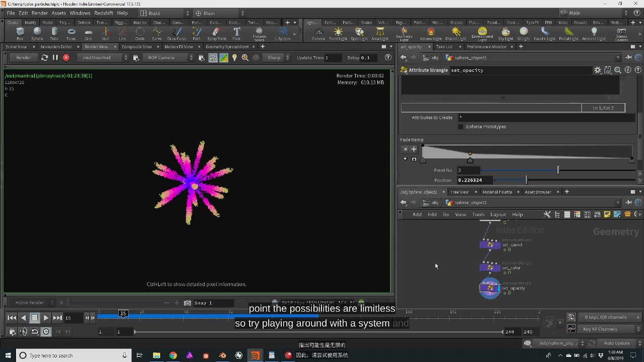Image resolution: width=644 pixels, height=362 pixels.
Task: Toggle the audio speaker icon near timeline
Action: (x=24, y=332)
